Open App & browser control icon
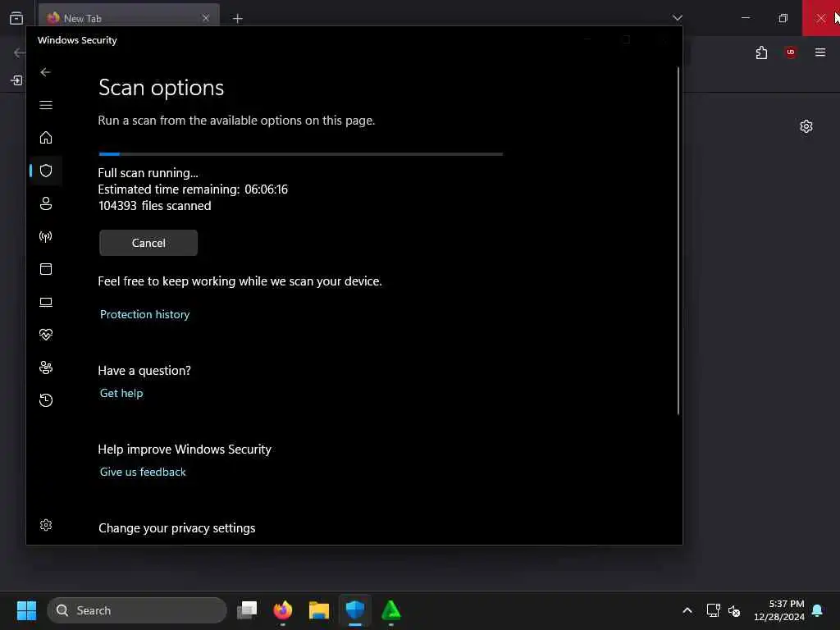The height and width of the screenshot is (630, 840). pyautogui.click(x=46, y=269)
